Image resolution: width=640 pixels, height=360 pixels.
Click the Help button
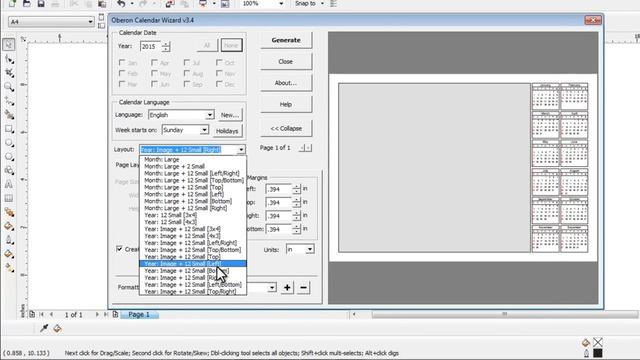[x=286, y=104]
